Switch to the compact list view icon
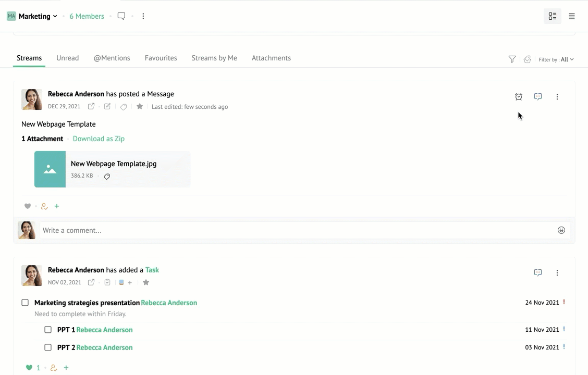Viewport: 588px width, 375px height. point(572,16)
